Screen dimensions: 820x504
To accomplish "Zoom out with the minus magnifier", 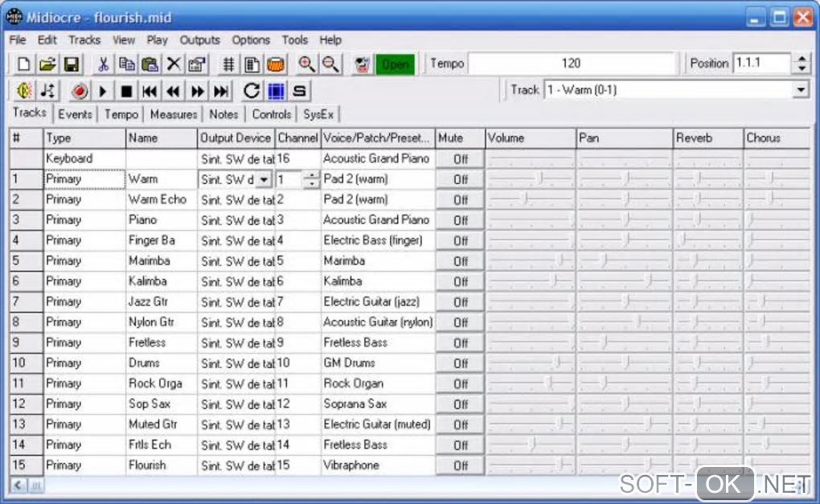I will (330, 64).
